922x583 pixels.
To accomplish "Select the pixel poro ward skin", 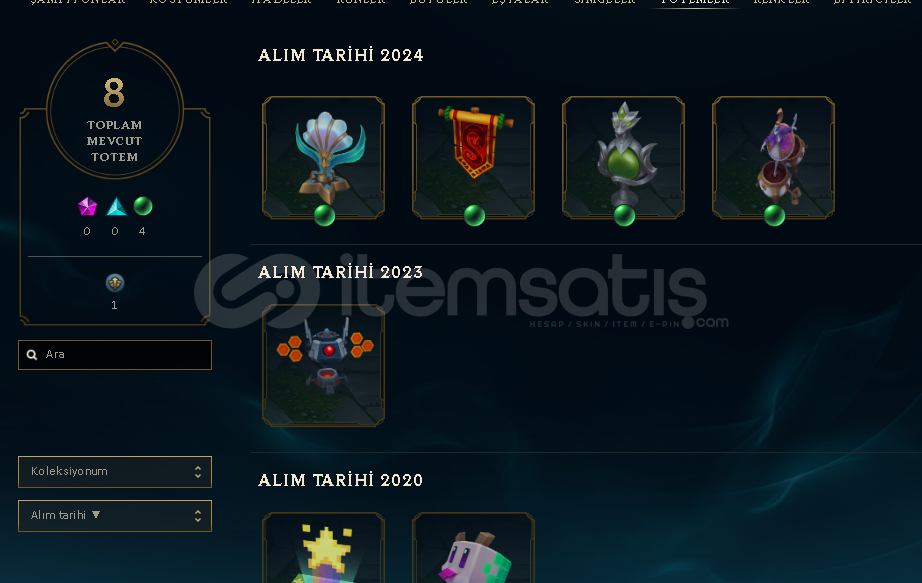I will pos(473,548).
